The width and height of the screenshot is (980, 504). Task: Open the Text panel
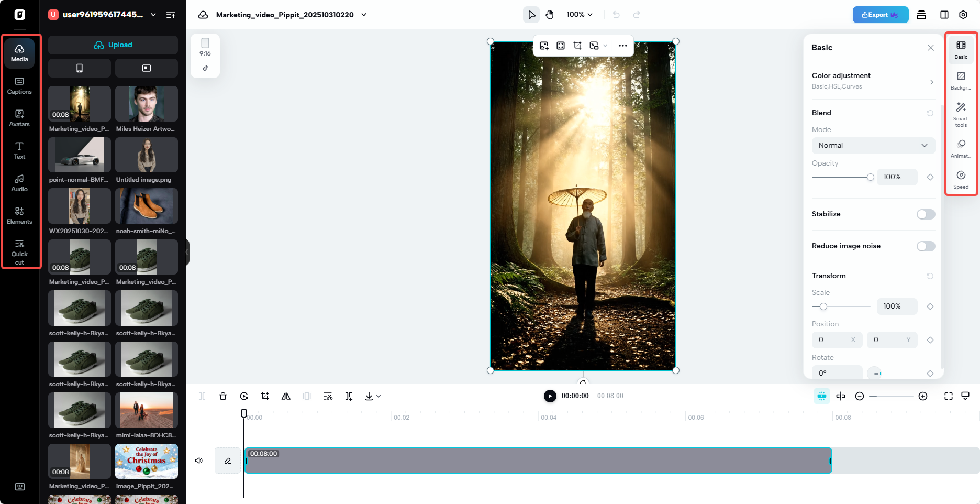[19, 151]
